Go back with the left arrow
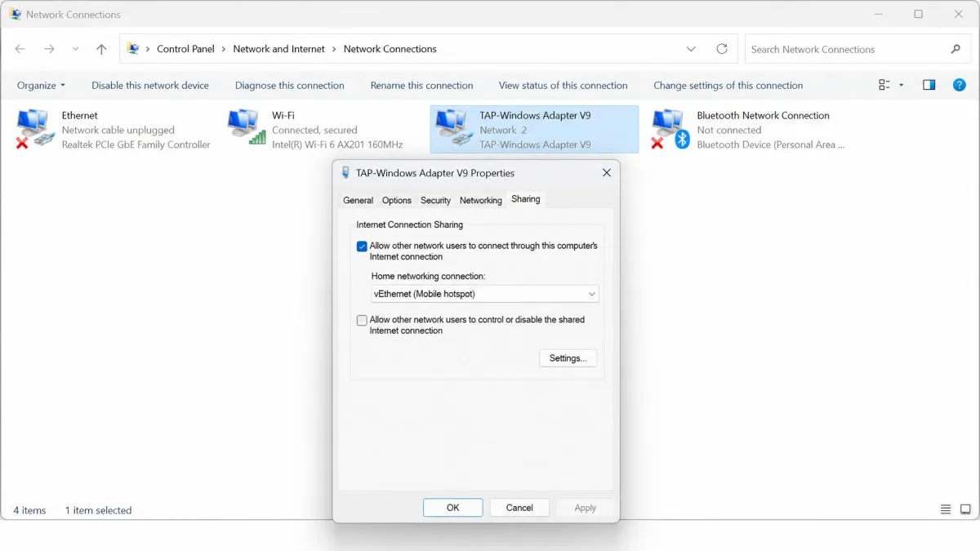 tap(20, 49)
